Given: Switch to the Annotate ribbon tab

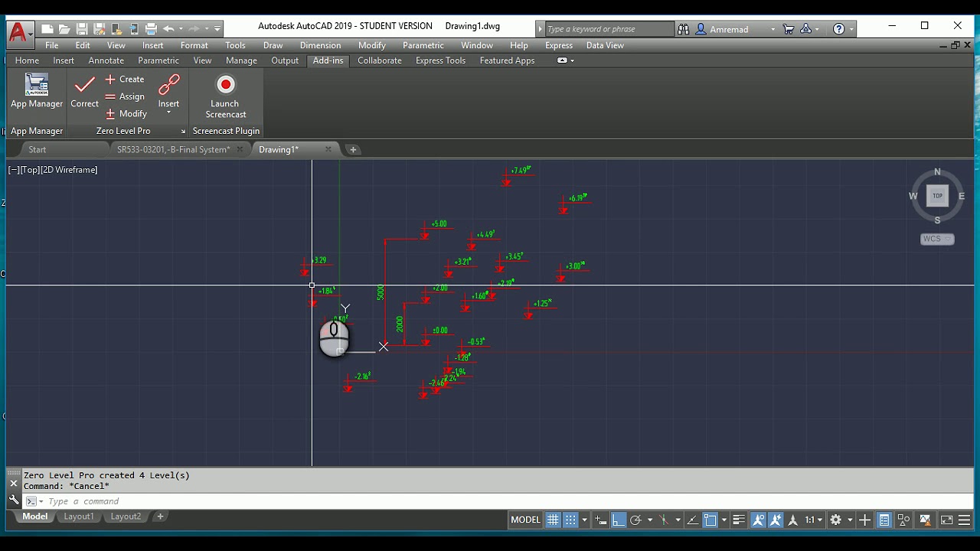Looking at the screenshot, I should pyautogui.click(x=106, y=60).
